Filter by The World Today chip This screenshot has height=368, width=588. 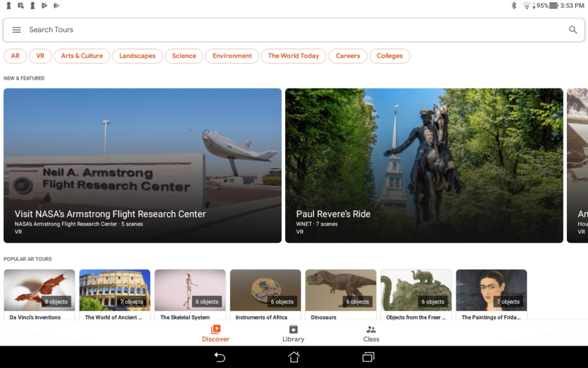pos(293,56)
